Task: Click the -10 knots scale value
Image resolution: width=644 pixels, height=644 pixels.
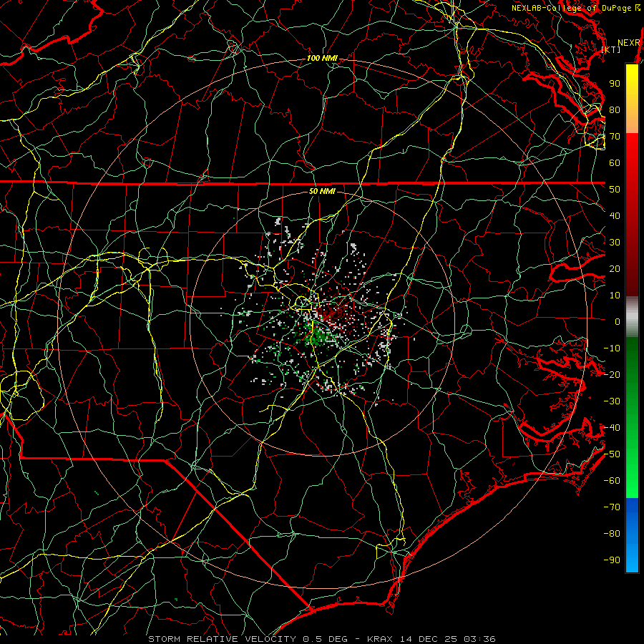Action: tap(612, 348)
